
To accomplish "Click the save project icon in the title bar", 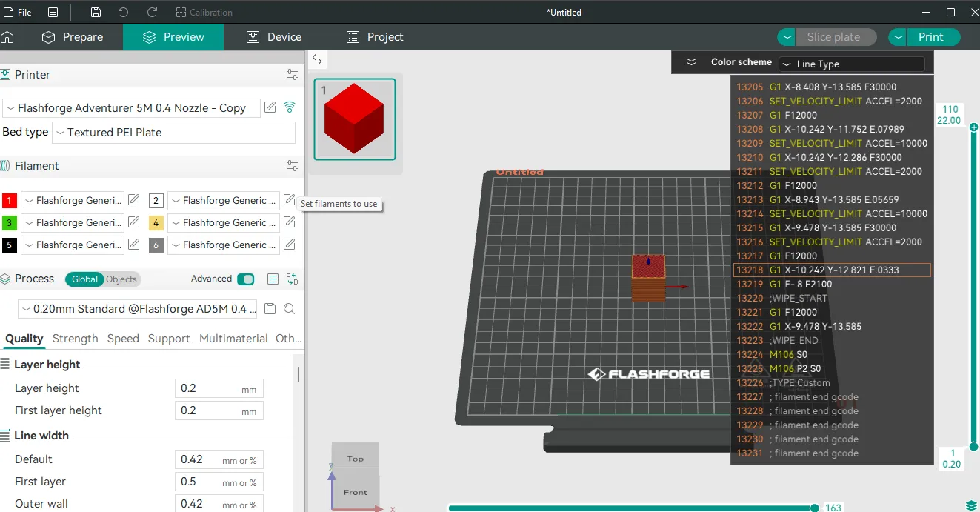I will click(96, 12).
